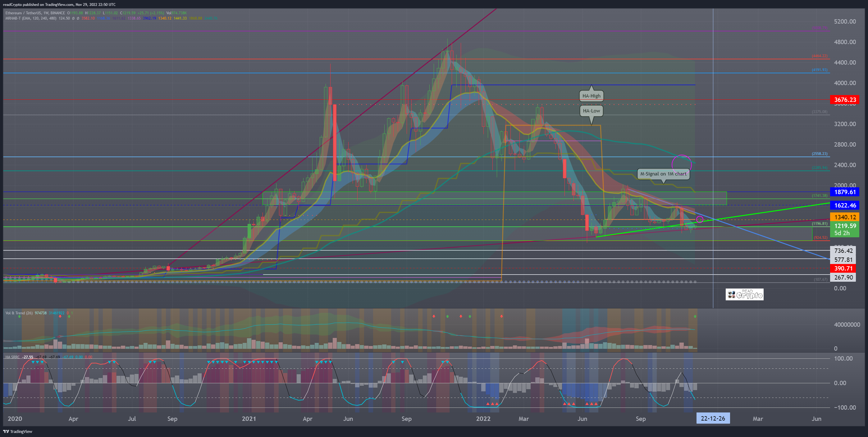Click the −100.00 oscillator axis label

tap(845, 407)
